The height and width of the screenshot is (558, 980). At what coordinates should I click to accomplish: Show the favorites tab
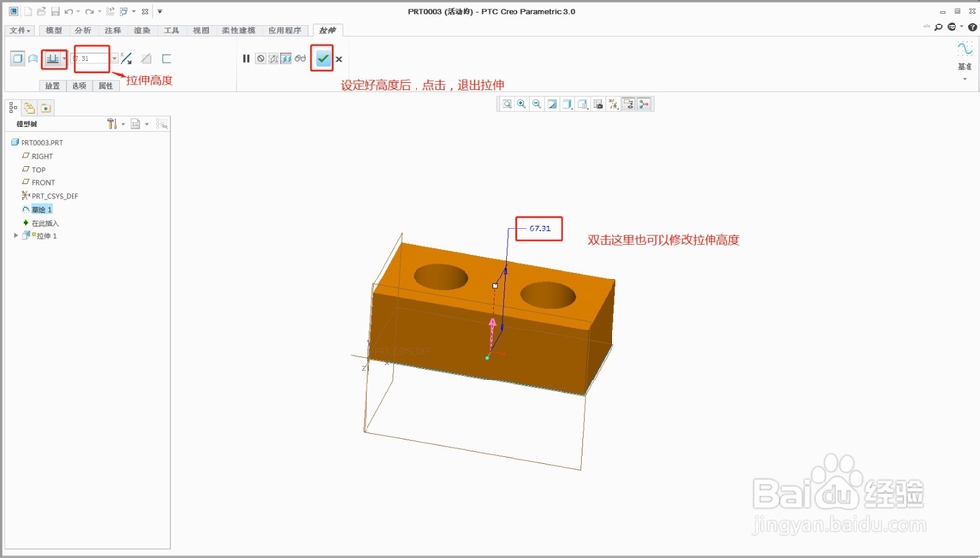(x=46, y=108)
